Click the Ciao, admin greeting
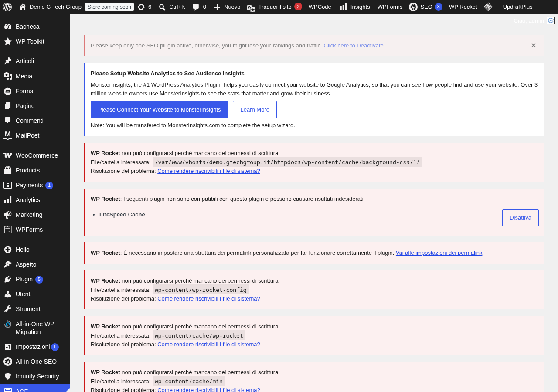Screen dimensions: 558x392 click(529, 20)
